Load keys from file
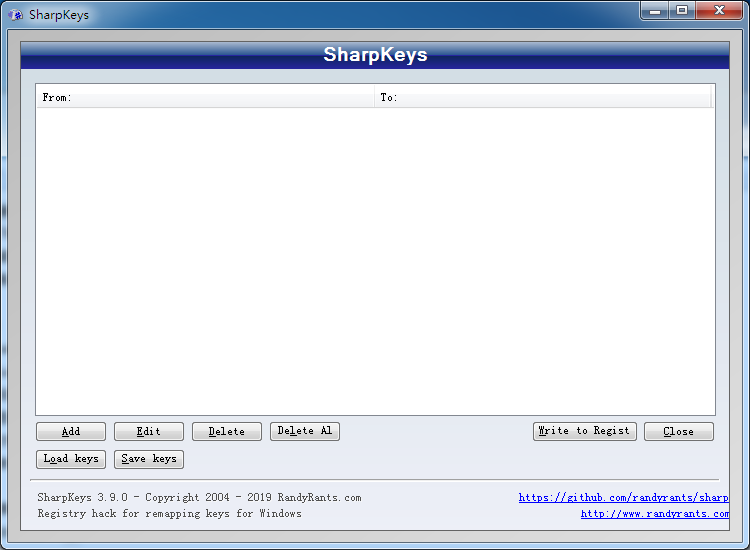The height and width of the screenshot is (550, 750). tap(71, 459)
